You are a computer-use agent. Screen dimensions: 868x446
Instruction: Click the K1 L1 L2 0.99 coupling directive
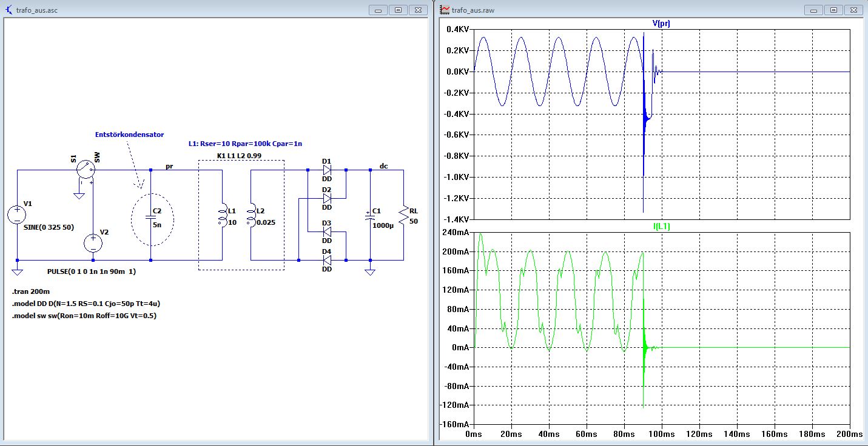[239, 156]
